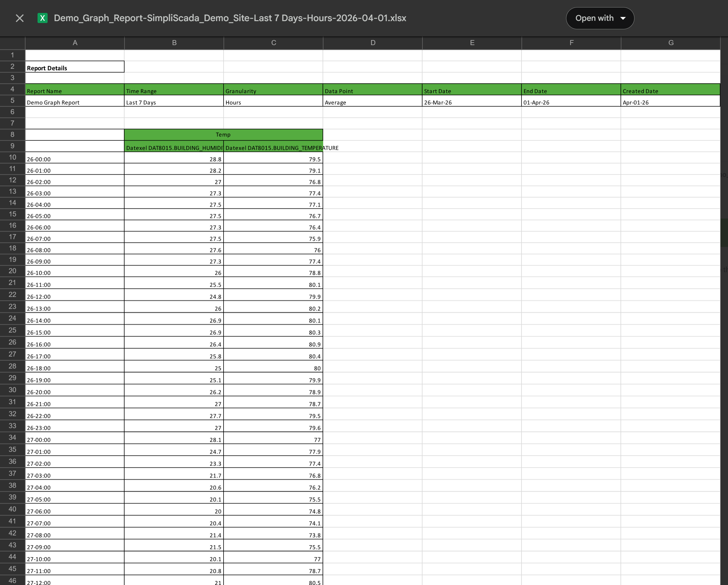728x585 pixels.
Task: Close the spreadsheet preview with X icon
Action: coord(20,18)
